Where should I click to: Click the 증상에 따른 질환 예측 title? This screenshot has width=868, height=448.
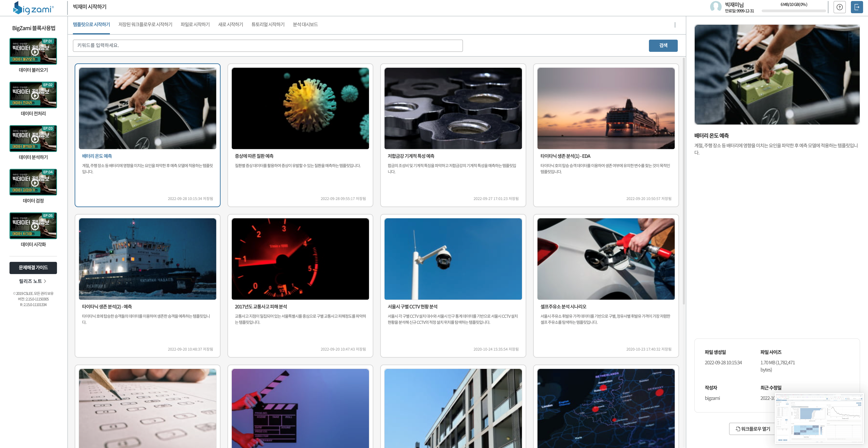tap(254, 156)
